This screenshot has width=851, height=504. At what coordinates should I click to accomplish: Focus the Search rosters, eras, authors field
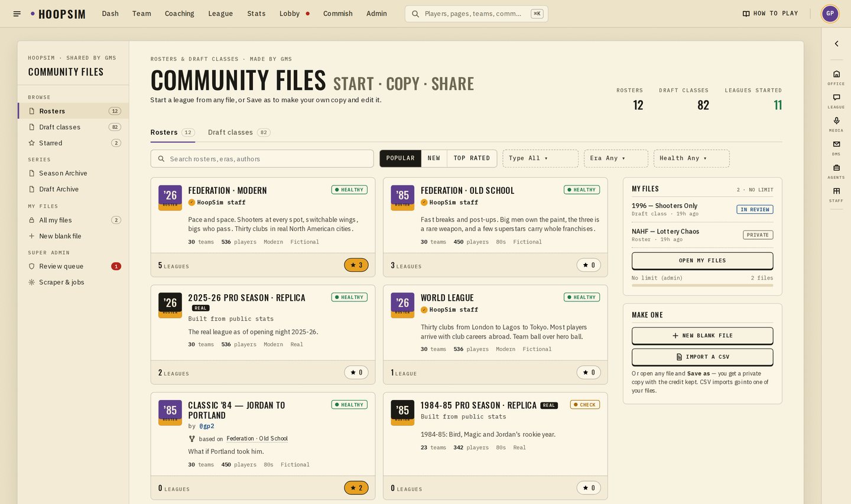(x=262, y=158)
